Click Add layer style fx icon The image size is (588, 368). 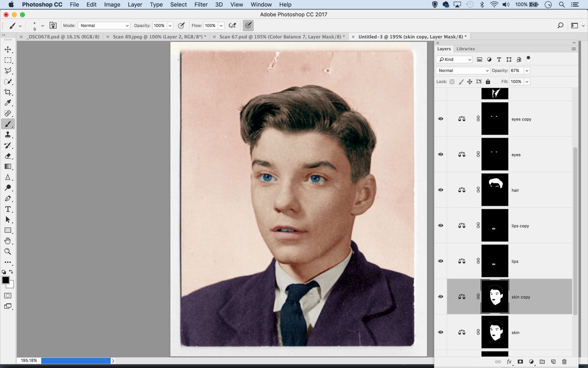pyautogui.click(x=509, y=362)
